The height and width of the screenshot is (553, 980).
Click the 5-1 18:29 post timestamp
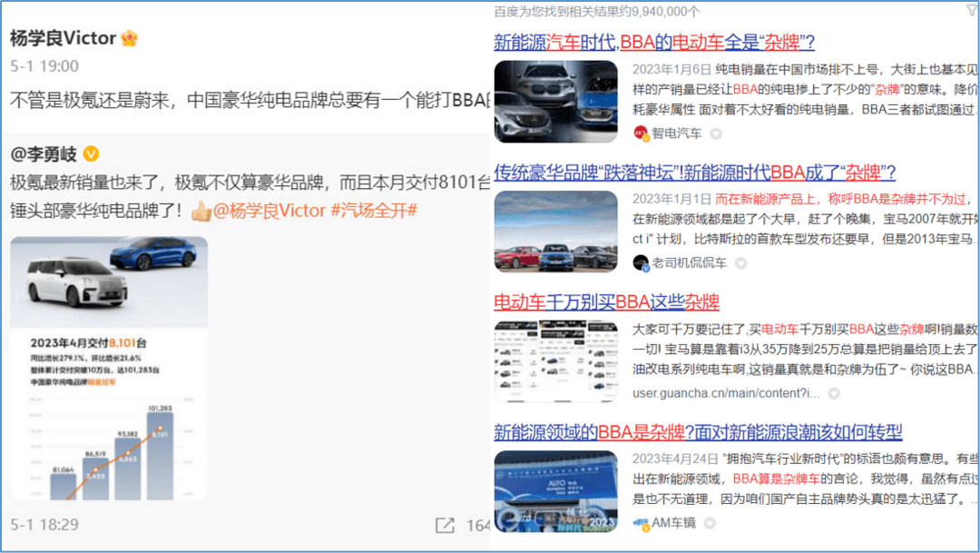44,525
